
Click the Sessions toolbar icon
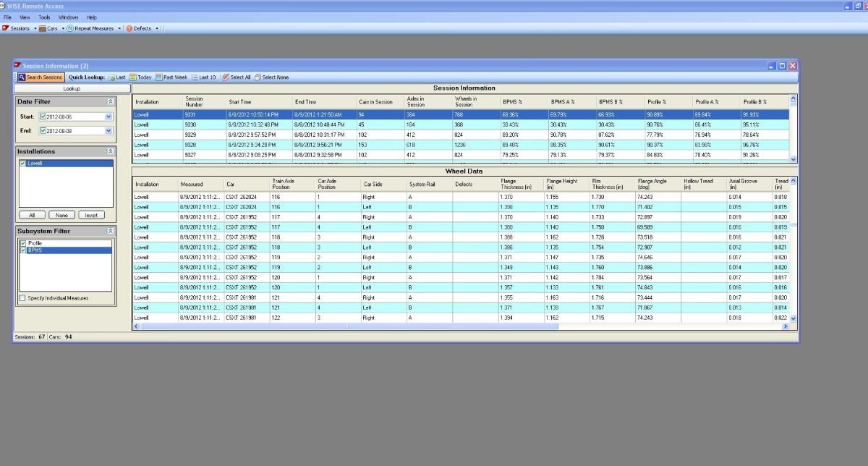(x=5, y=28)
